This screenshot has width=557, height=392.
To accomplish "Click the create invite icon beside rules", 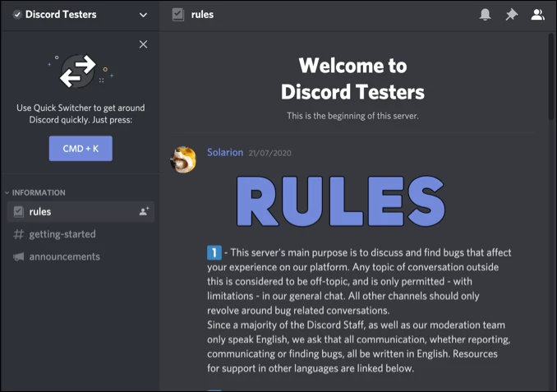I will [x=144, y=212].
